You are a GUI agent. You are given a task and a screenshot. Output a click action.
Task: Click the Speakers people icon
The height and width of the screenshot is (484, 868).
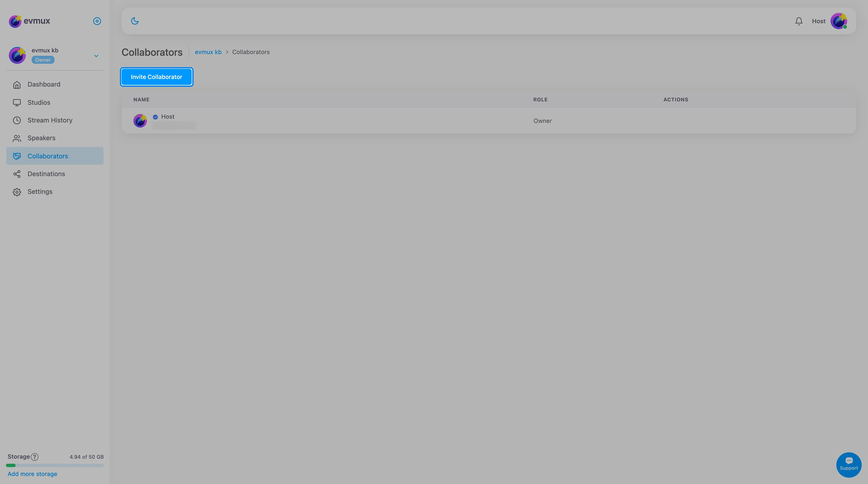point(17,138)
